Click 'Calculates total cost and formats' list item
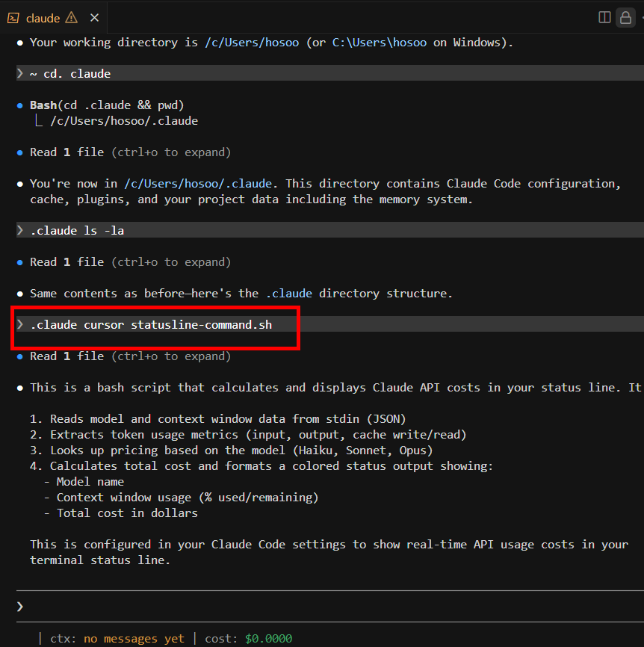This screenshot has height=647, width=644. tap(261, 466)
